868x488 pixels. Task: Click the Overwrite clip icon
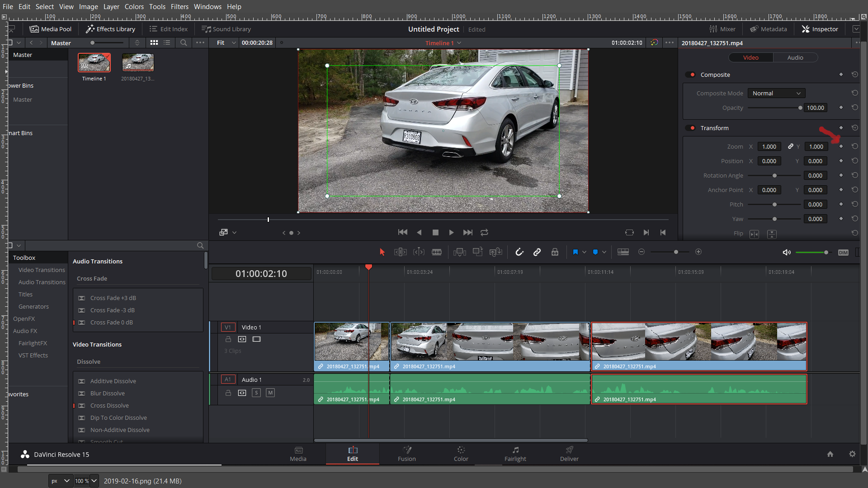[x=478, y=252]
